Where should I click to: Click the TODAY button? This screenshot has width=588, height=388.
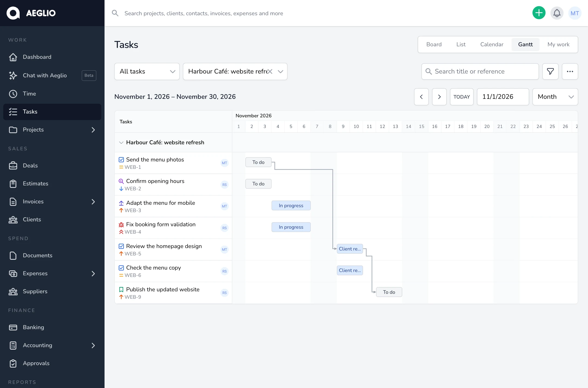click(462, 97)
